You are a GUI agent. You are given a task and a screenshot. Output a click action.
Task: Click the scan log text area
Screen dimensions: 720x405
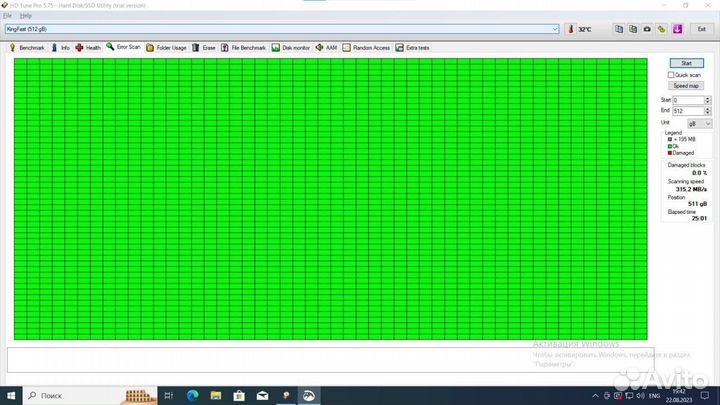tap(330, 360)
